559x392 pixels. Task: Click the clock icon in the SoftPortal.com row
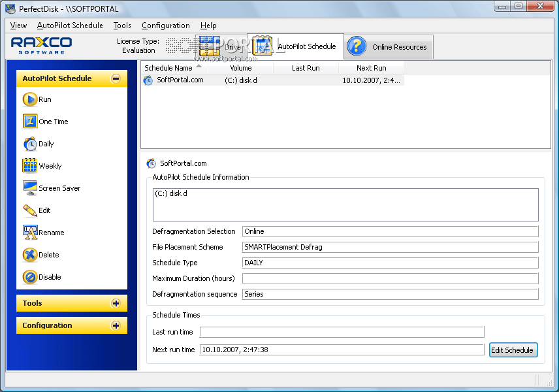pos(148,80)
